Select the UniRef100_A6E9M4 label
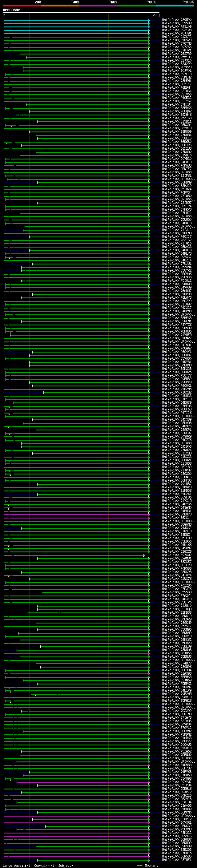The image size is (197, 868). [x=177, y=88]
